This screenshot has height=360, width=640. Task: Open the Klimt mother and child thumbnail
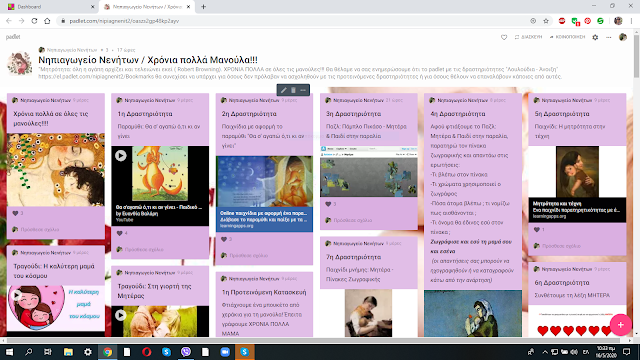coord(56,169)
